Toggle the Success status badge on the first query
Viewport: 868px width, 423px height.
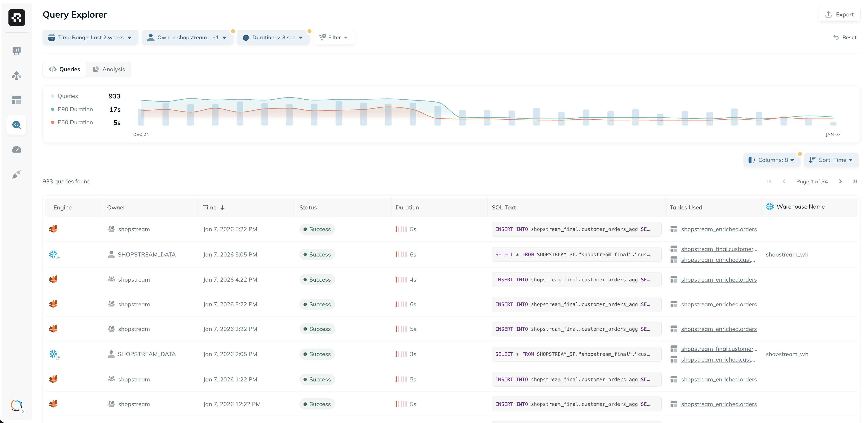316,229
